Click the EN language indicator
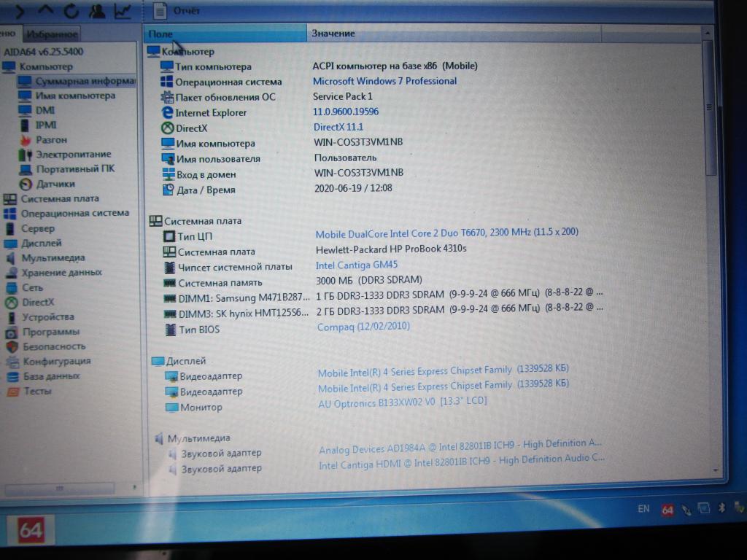The width and height of the screenshot is (747, 560). pos(643,508)
